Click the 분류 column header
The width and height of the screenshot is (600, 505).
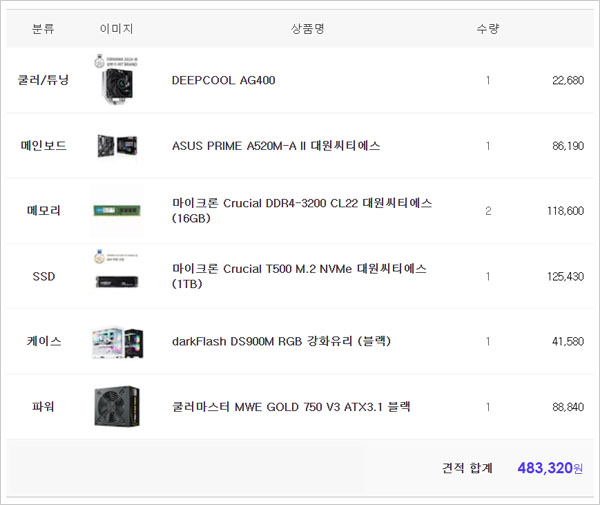click(43, 29)
